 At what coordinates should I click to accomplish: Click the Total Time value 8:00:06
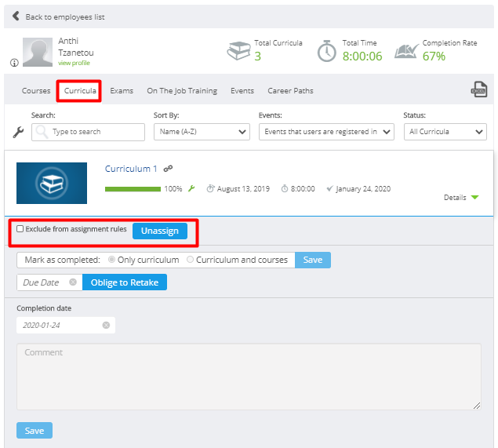click(x=362, y=56)
